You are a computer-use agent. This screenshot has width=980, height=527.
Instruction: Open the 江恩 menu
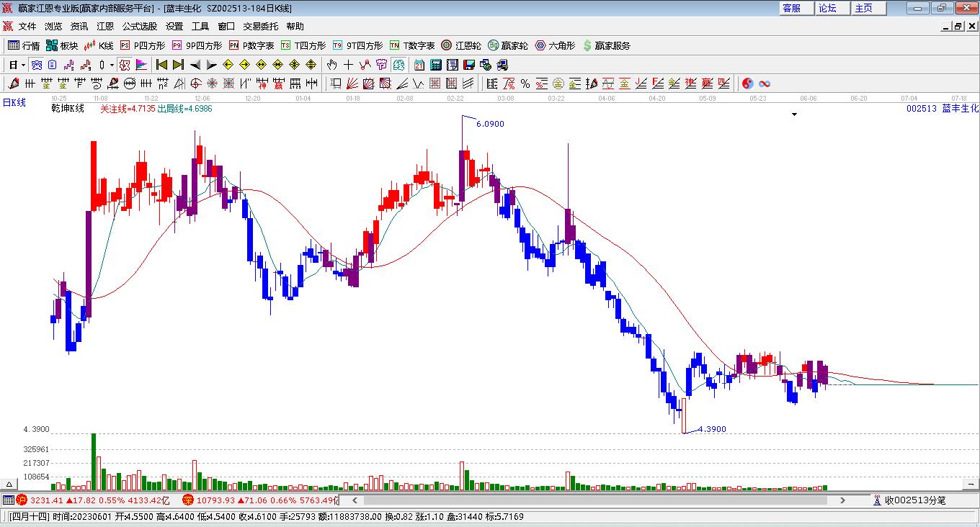105,27
